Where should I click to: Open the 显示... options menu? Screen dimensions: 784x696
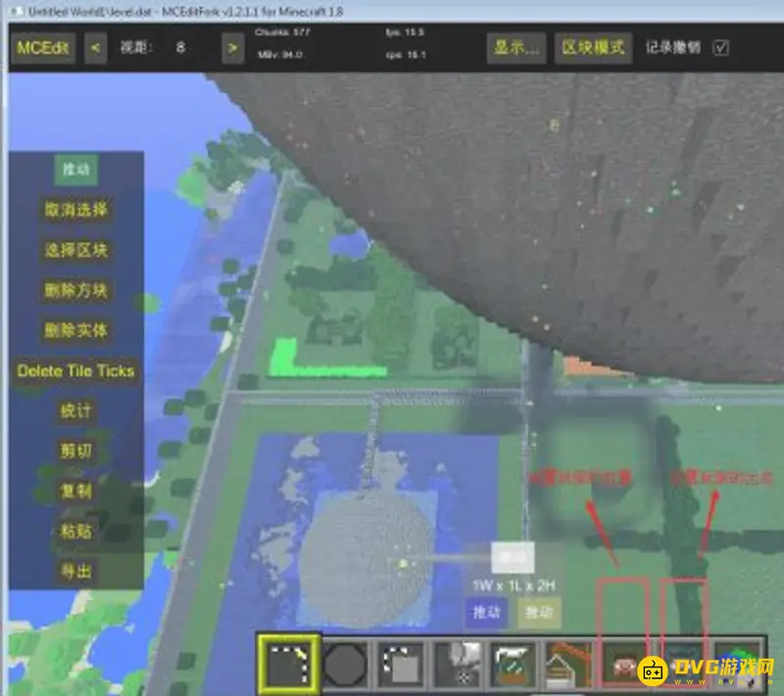point(515,47)
